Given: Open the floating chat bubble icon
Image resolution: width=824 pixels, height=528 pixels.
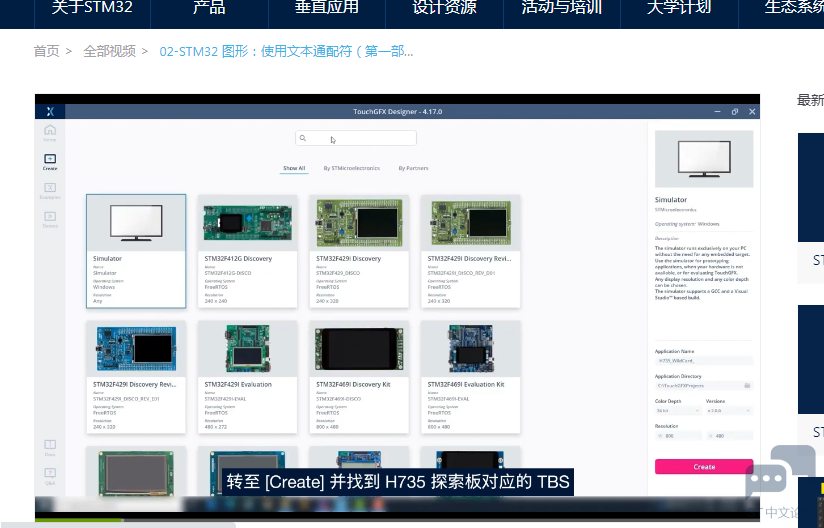Looking at the screenshot, I should pyautogui.click(x=780, y=472).
